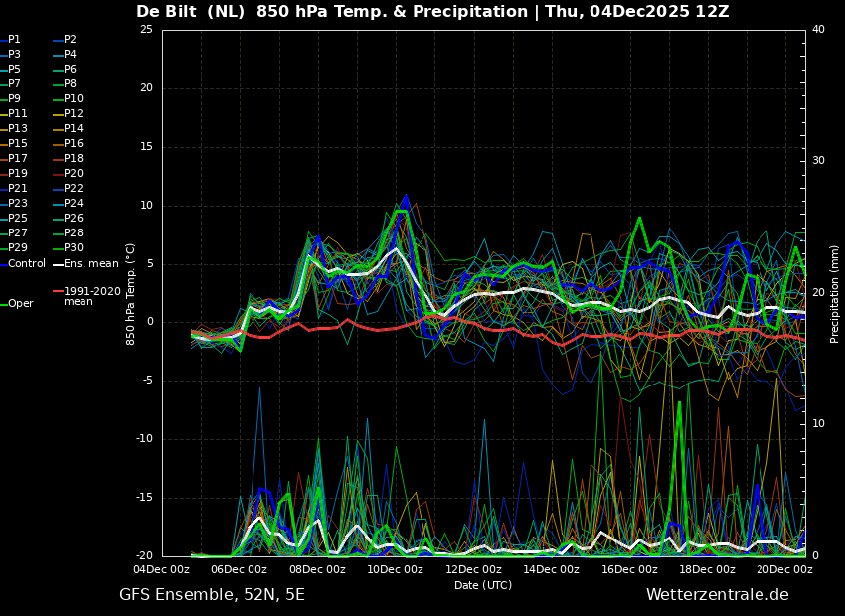Click the 10Dec 00z date tick
This screenshot has height=616, width=845.
[x=396, y=569]
